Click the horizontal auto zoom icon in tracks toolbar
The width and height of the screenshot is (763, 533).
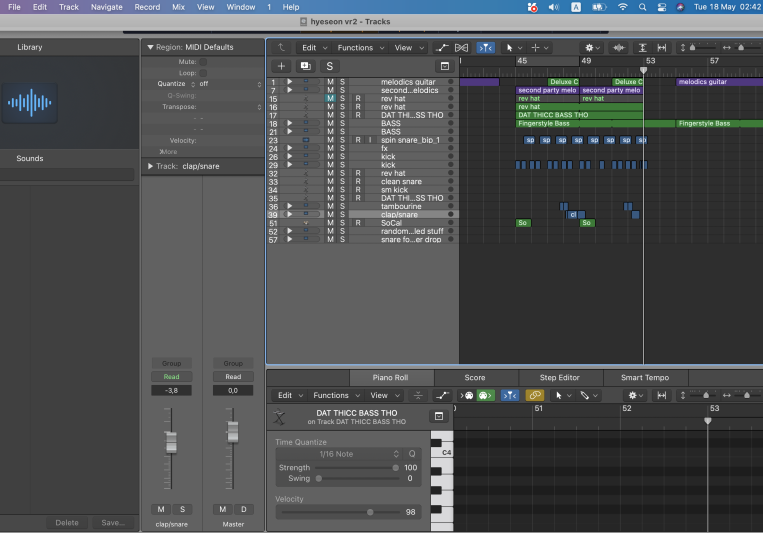[662, 47]
